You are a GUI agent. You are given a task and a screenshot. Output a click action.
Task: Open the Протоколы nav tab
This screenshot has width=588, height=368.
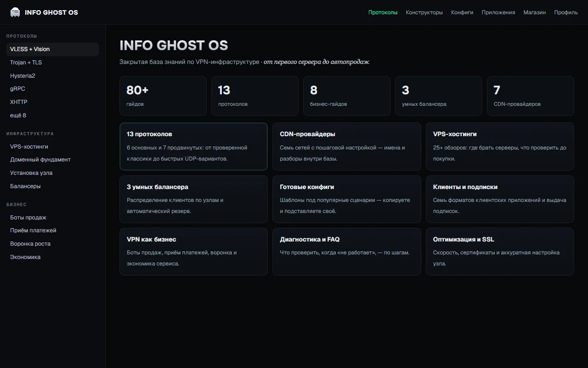(383, 12)
